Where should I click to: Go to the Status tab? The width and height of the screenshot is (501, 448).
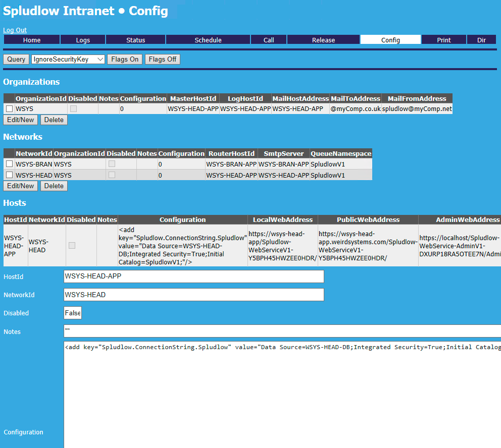pyautogui.click(x=135, y=40)
